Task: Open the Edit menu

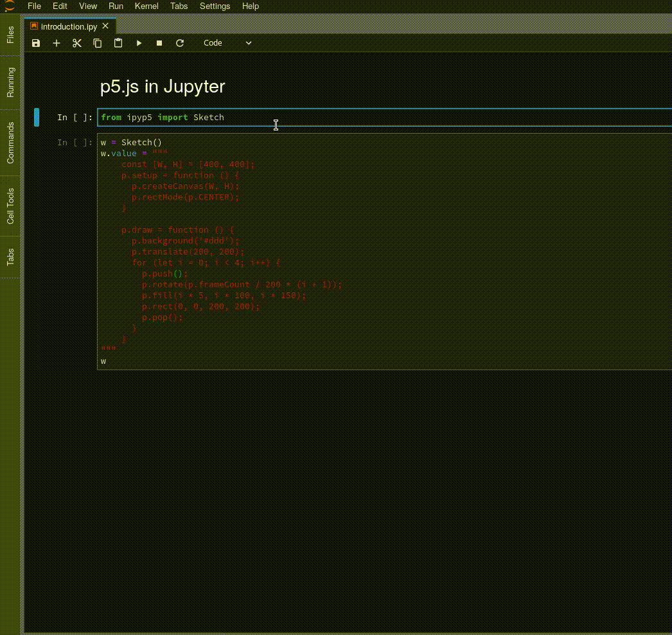Action: point(60,6)
